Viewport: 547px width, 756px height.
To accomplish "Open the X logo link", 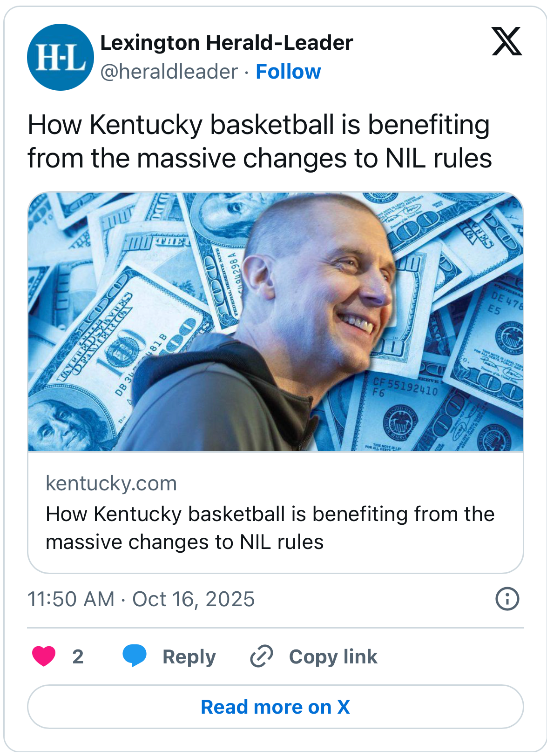I will (506, 42).
